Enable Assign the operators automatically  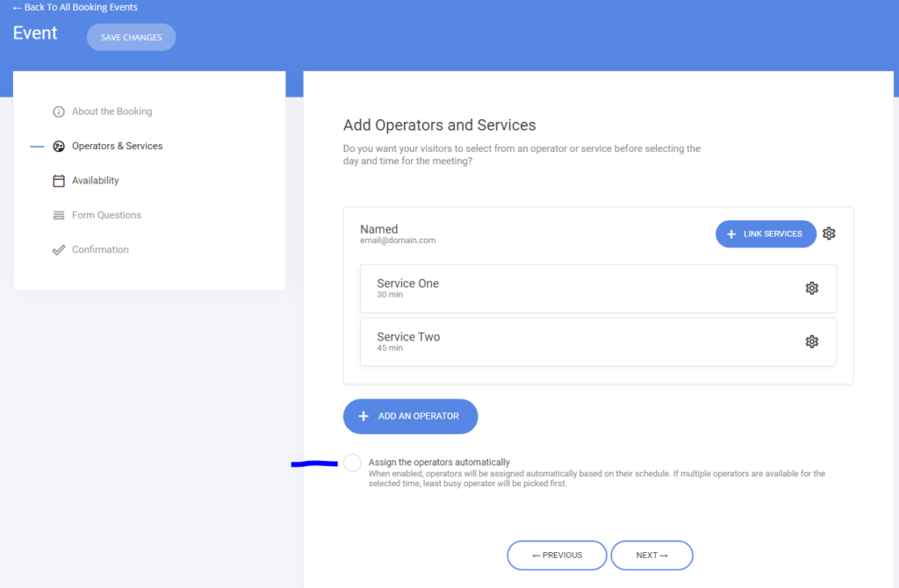352,463
